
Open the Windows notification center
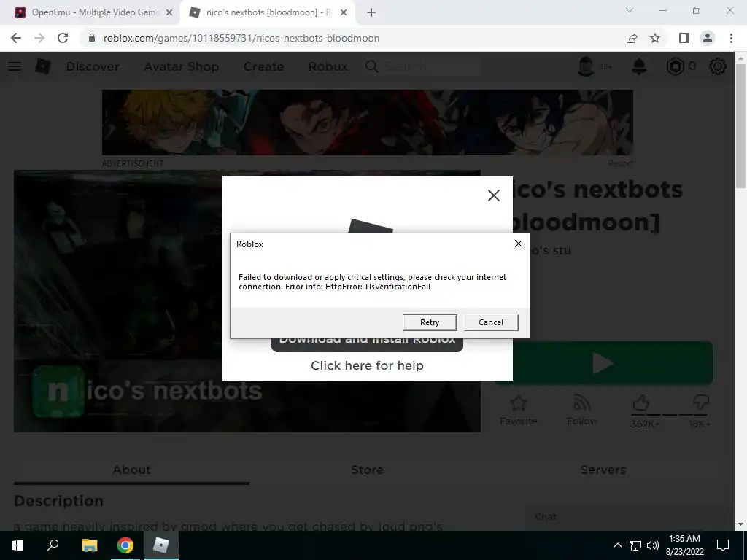click(723, 545)
